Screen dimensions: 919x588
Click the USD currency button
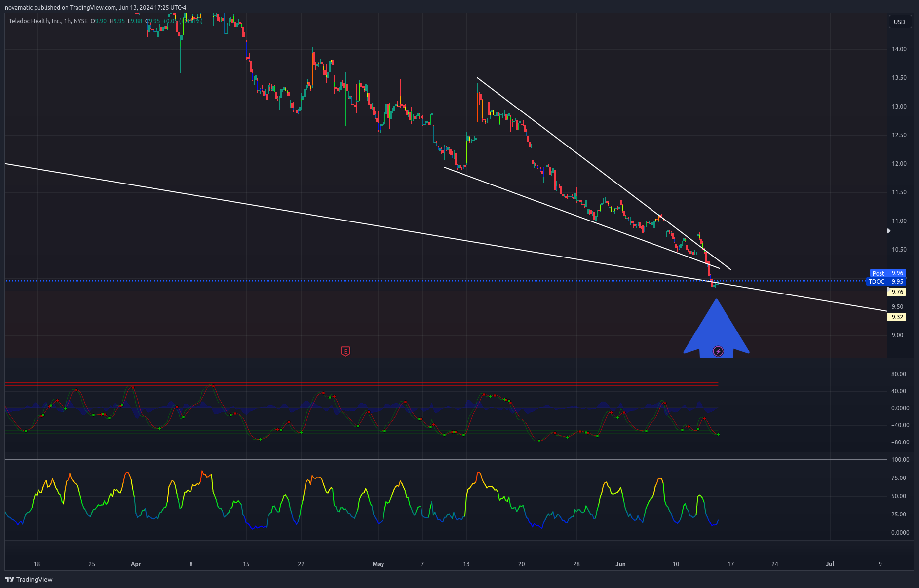(x=900, y=22)
